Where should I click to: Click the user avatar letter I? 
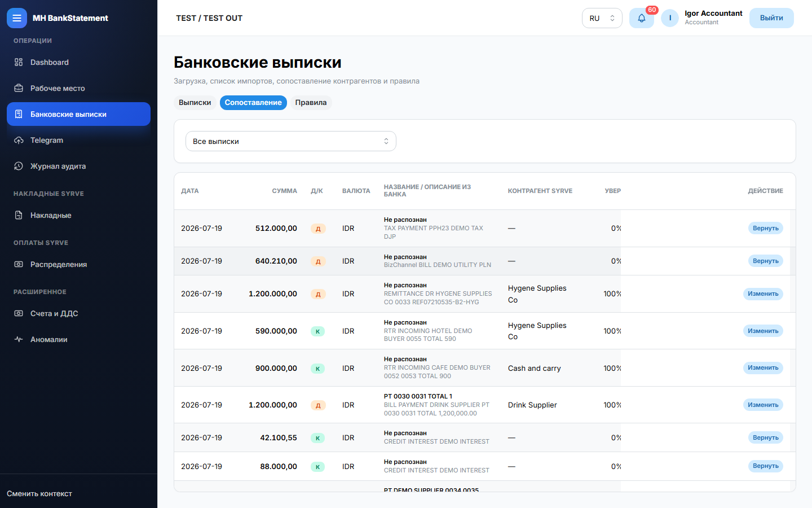pyautogui.click(x=670, y=18)
